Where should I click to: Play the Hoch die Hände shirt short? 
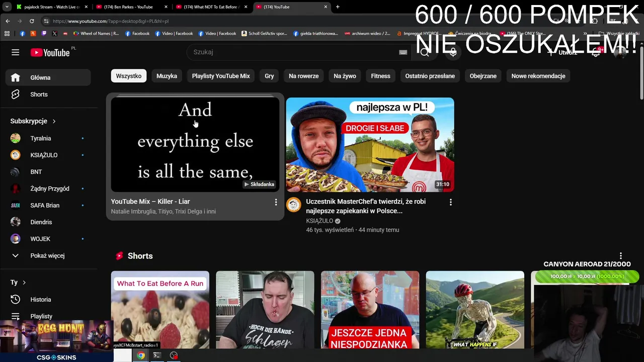pyautogui.click(x=265, y=310)
